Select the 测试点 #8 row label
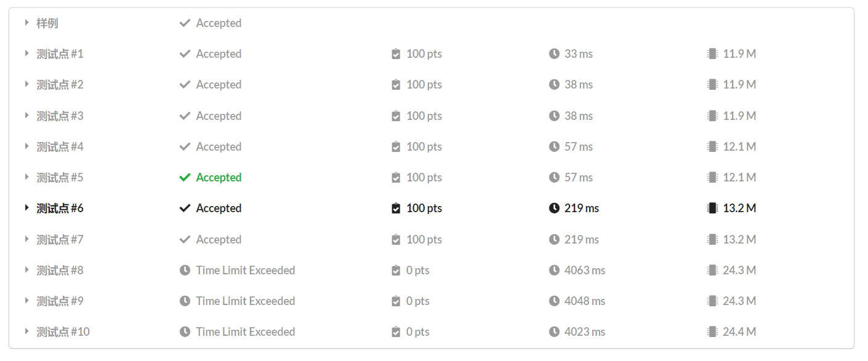Viewport: 868px width, 361px height. (60, 271)
